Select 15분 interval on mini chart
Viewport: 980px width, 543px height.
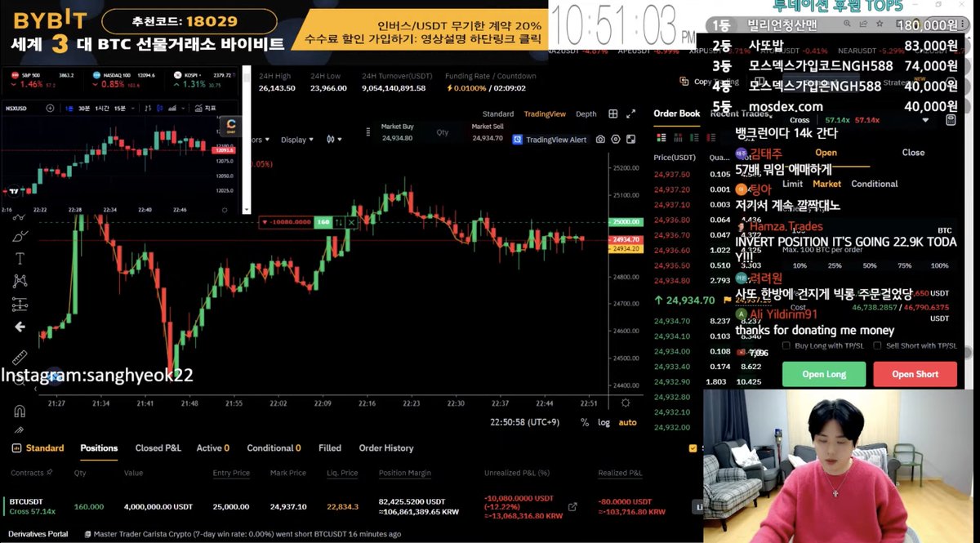(120, 108)
